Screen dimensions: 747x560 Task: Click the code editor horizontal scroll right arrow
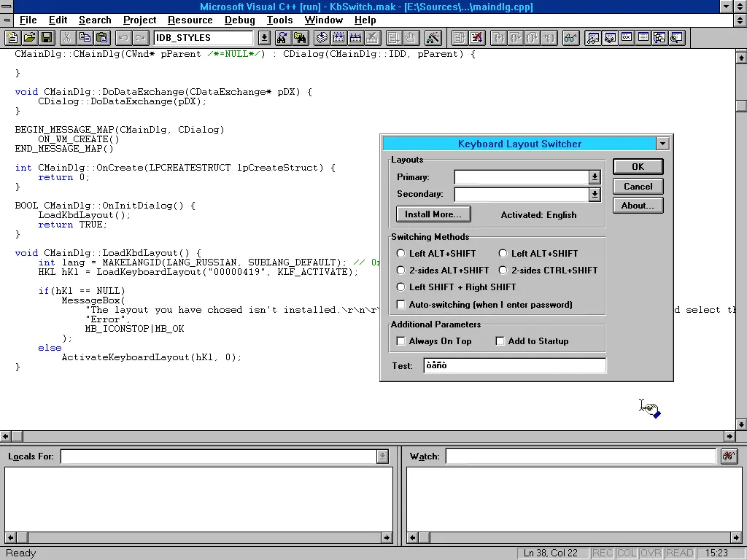[729, 436]
